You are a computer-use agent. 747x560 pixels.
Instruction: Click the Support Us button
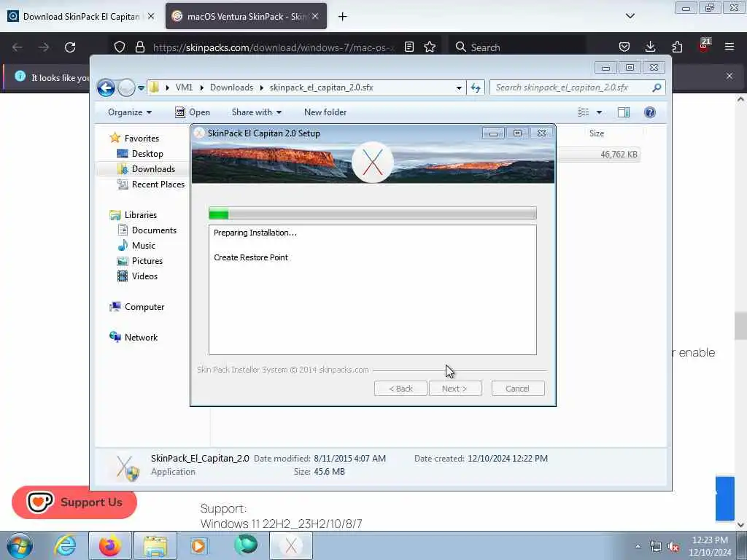tap(74, 502)
